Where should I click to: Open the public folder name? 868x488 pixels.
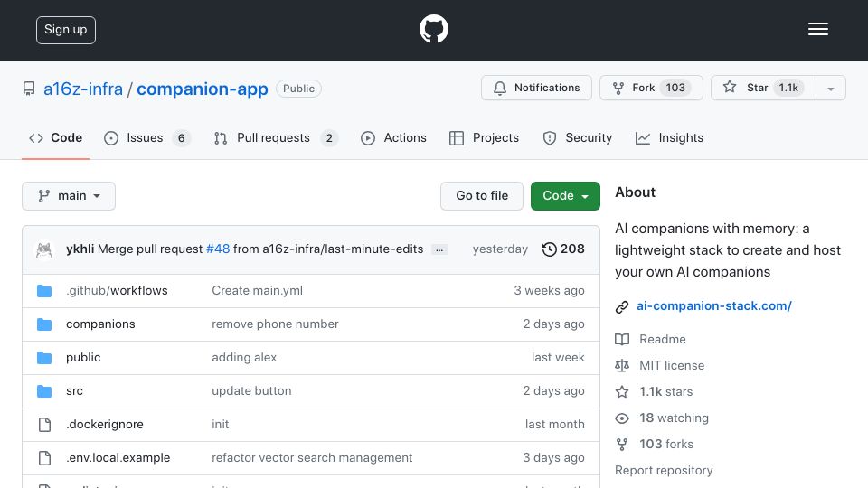point(83,358)
